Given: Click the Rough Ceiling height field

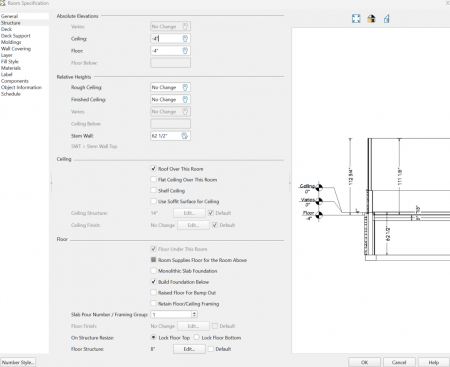Looking at the screenshot, I should tap(170, 87).
